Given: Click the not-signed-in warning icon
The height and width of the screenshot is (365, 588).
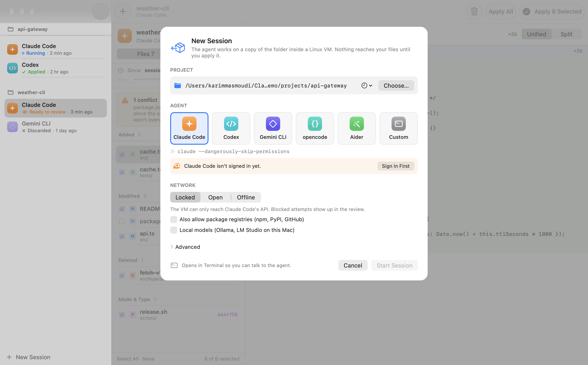Looking at the screenshot, I should (x=177, y=166).
